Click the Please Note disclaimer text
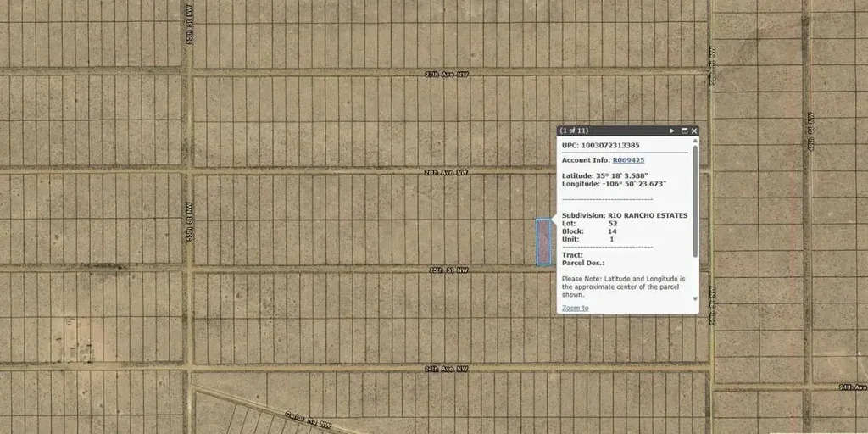 coord(623,287)
